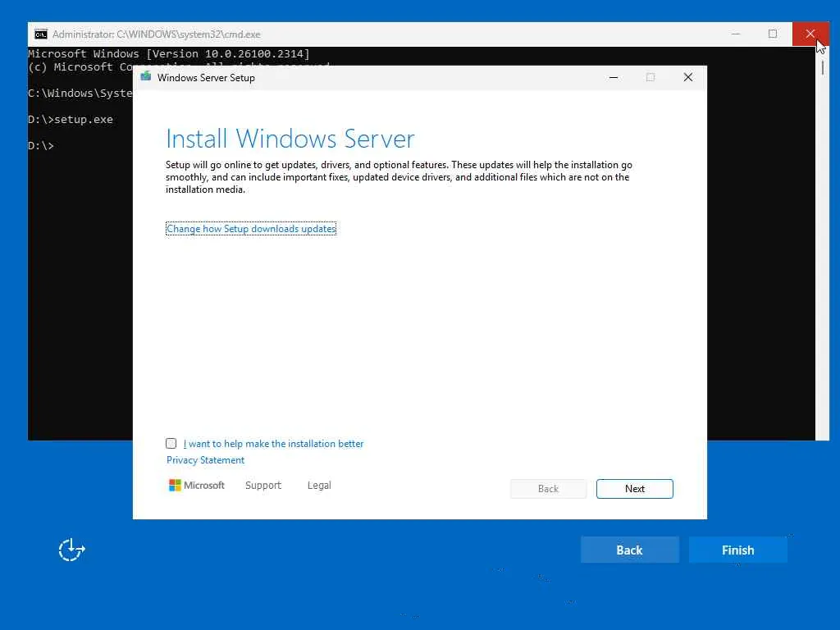Click the blue Back button in OOBE

tap(629, 550)
